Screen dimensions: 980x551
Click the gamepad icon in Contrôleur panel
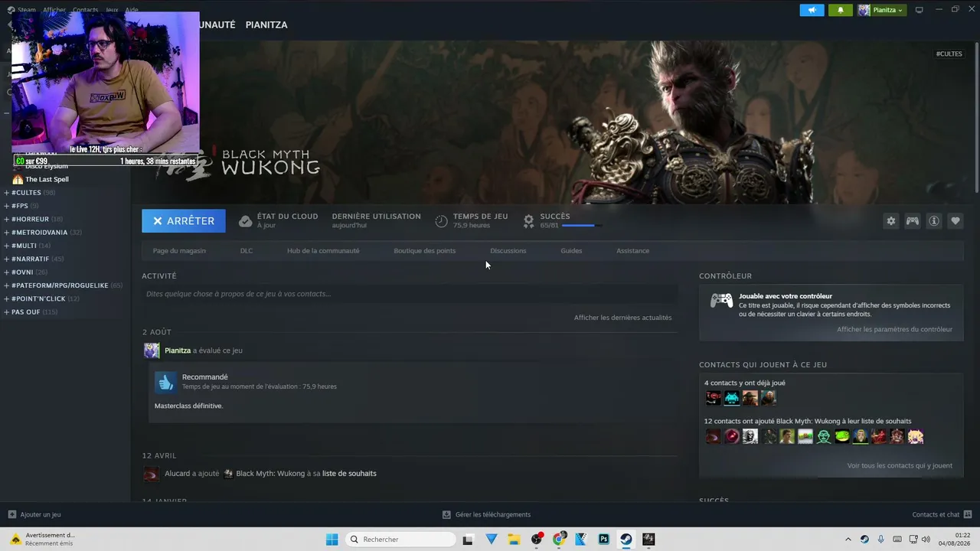(x=721, y=301)
